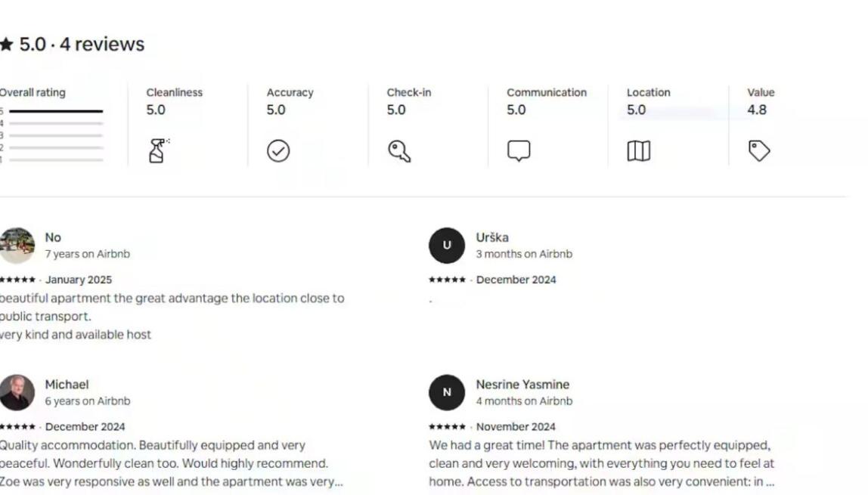
Task: Click the Urška reviewer name
Action: coord(492,237)
